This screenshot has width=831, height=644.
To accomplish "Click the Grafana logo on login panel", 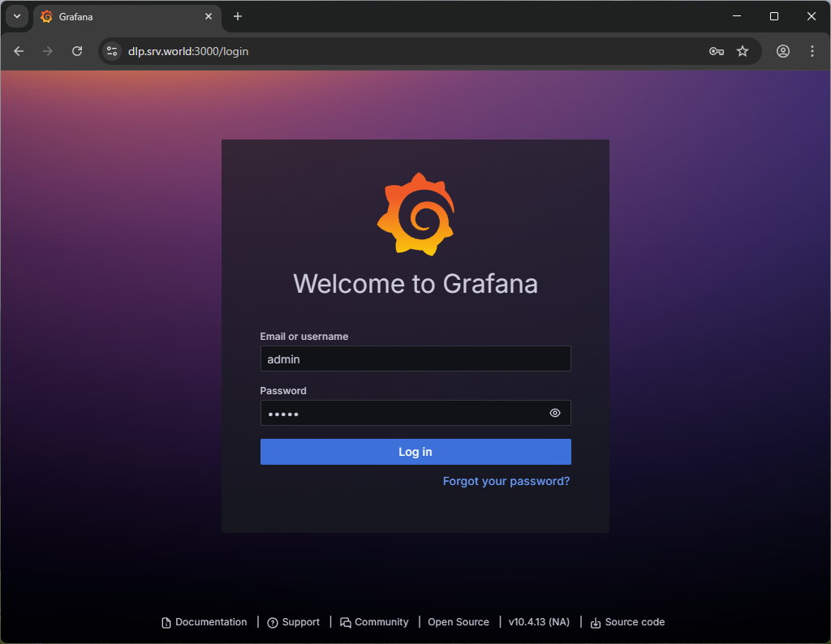I will coord(415,214).
